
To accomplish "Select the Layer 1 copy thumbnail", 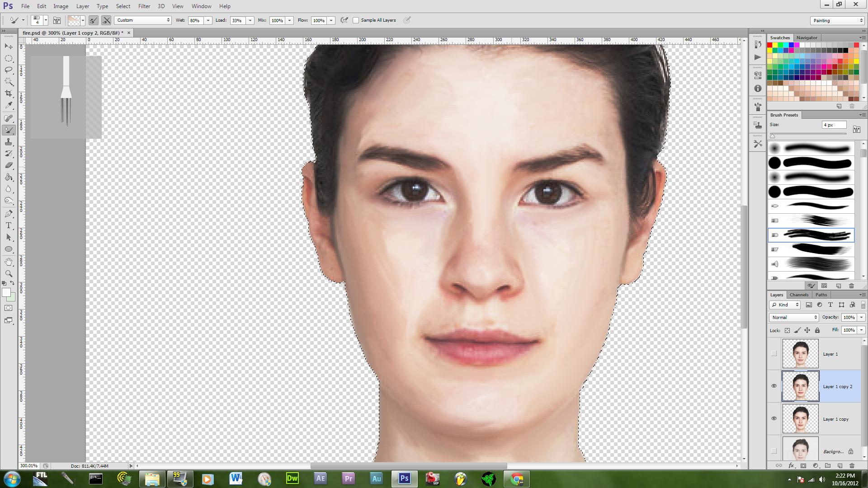I will (800, 419).
